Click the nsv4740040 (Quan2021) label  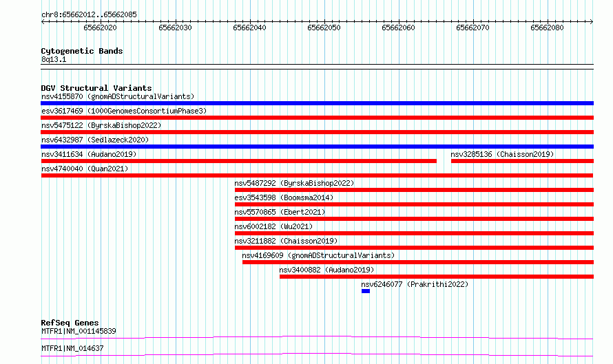pyautogui.click(x=85, y=169)
